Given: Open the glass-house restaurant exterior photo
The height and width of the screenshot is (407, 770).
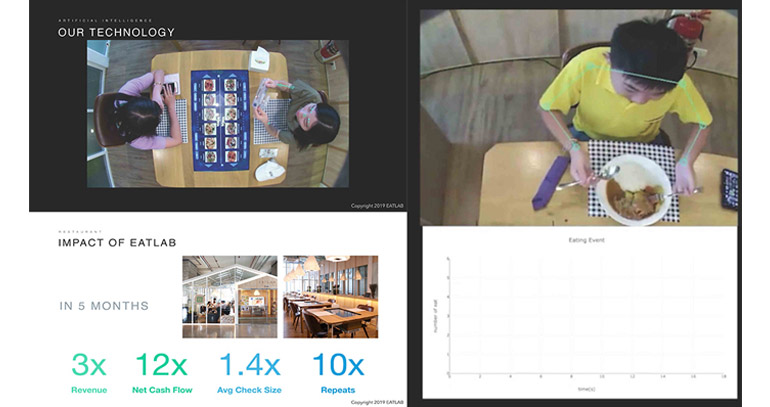Looking at the screenshot, I should pos(230,297).
